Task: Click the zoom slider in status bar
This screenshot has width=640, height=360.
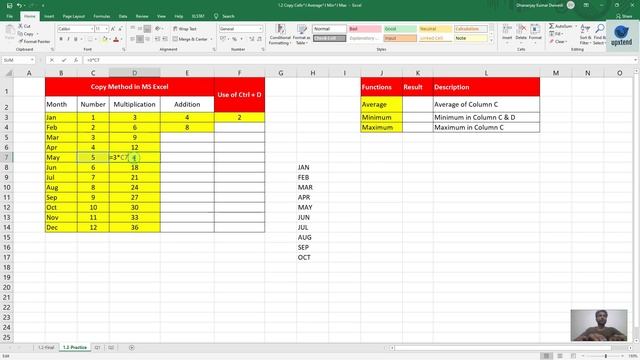Action: tap(606, 356)
